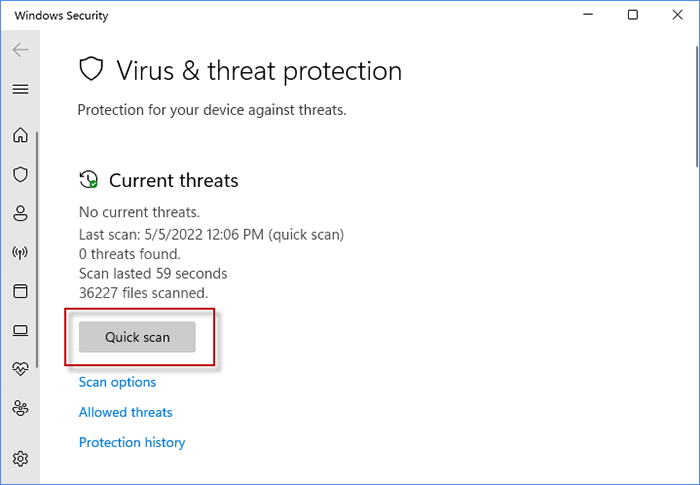This screenshot has width=700, height=485.
Task: Select the shield Virus & threat protection icon
Action: point(20,174)
